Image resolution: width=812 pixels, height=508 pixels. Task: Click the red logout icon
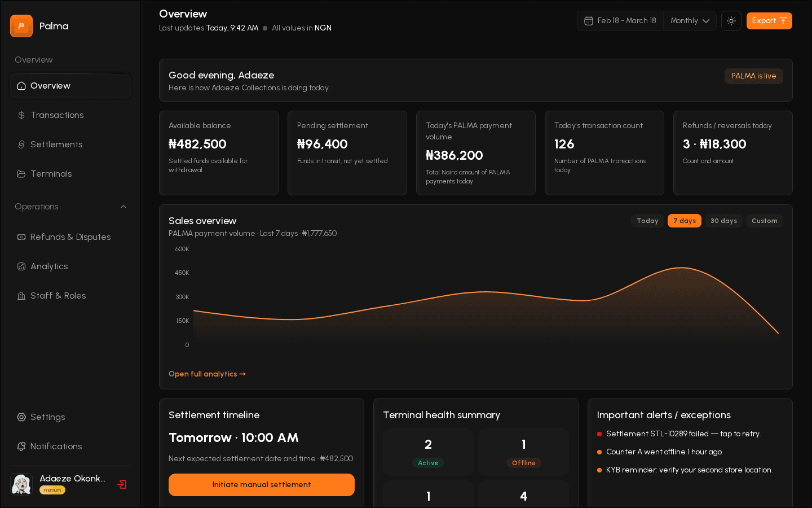coord(122,484)
